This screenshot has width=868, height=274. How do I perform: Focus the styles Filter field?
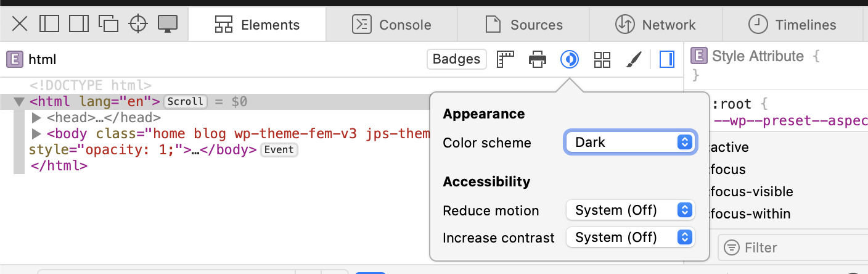pos(795,247)
